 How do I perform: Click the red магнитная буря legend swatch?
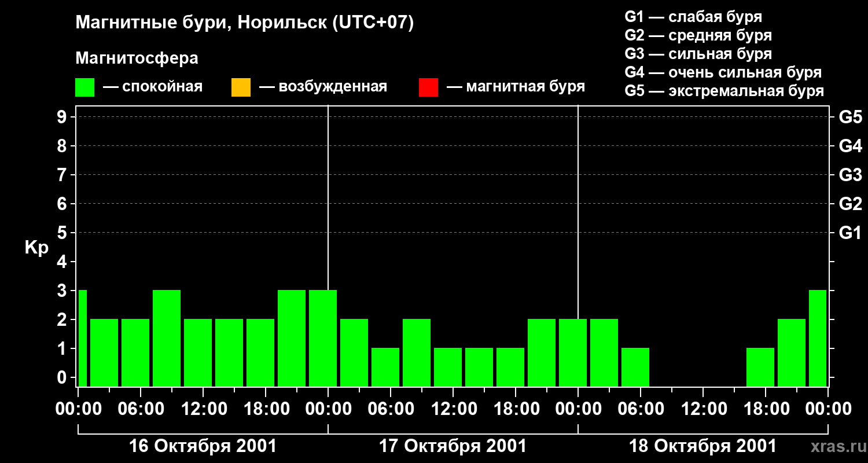[x=428, y=87]
